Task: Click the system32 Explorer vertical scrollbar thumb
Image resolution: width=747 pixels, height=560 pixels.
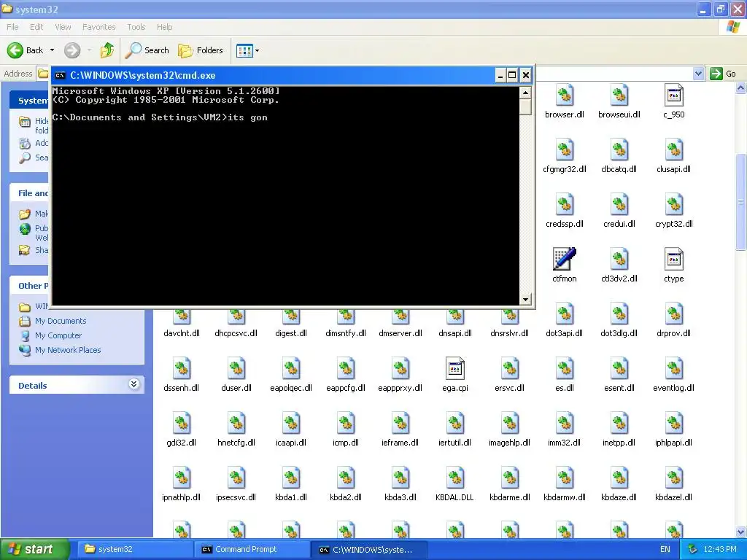Action: [x=741, y=203]
